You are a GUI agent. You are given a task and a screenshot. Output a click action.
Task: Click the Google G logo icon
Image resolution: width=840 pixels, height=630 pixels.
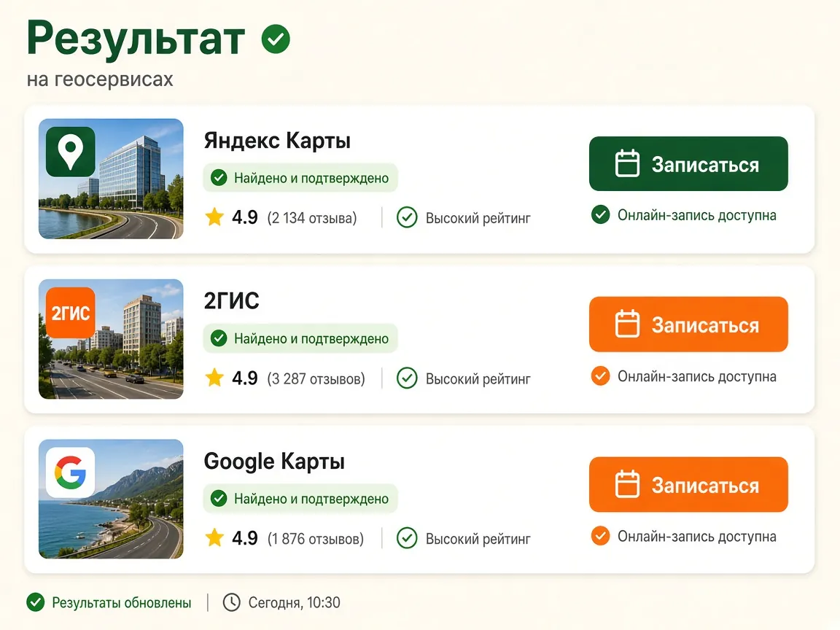point(71,472)
